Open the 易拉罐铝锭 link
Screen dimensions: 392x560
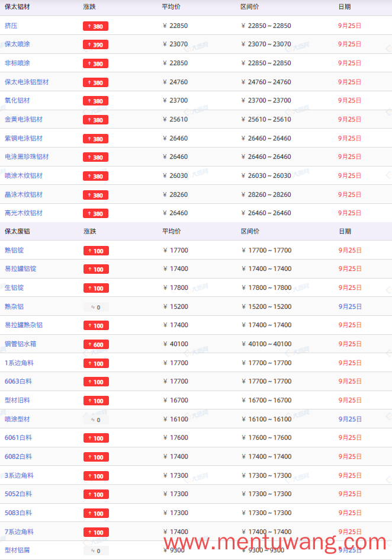(x=20, y=269)
